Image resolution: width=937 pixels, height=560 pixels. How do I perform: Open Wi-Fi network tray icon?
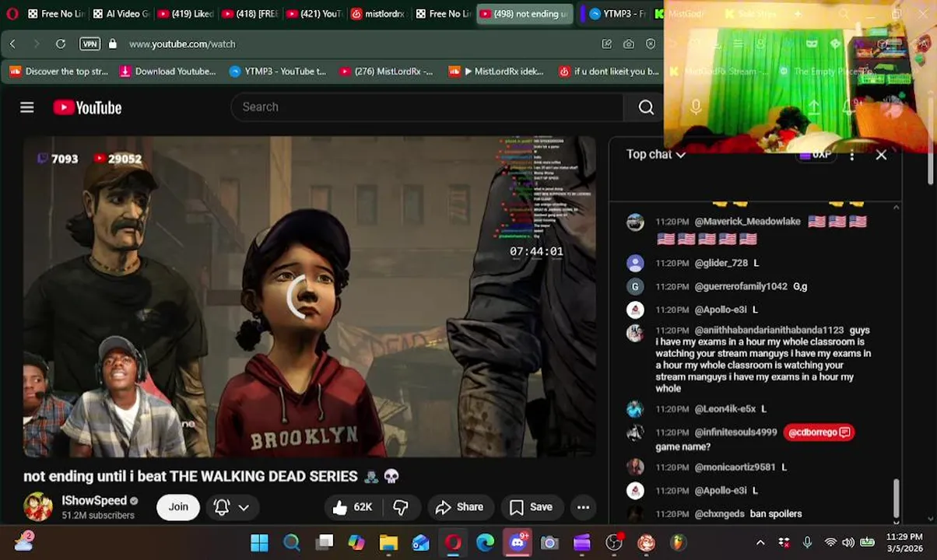(x=830, y=543)
